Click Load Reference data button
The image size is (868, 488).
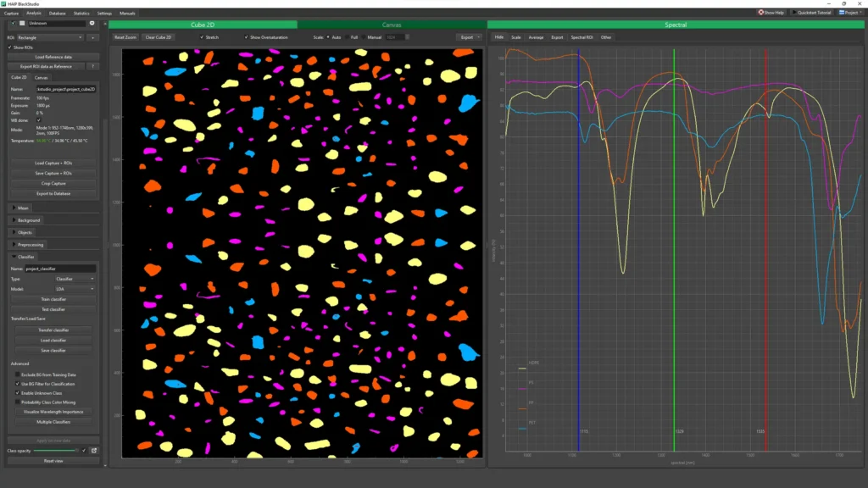[x=53, y=57]
